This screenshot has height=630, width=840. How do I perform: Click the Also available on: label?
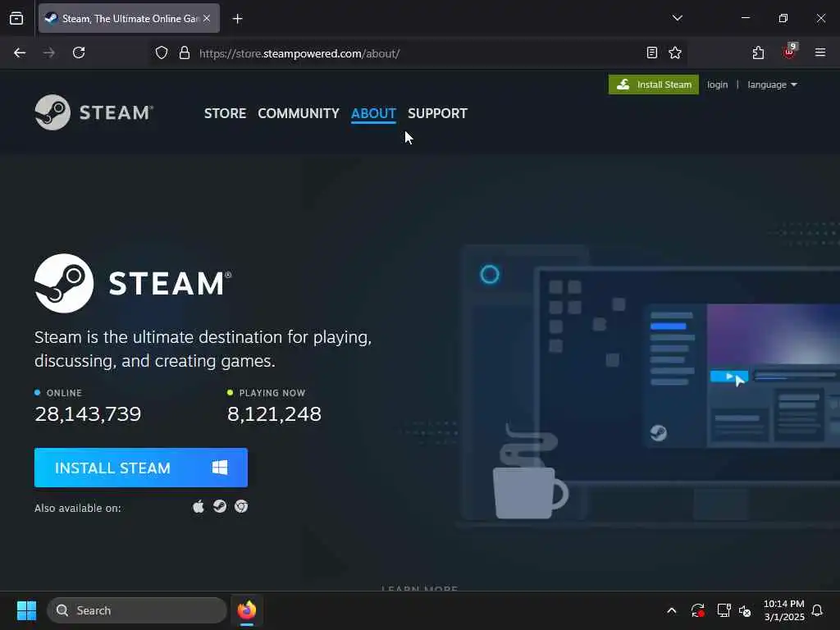[78, 508]
